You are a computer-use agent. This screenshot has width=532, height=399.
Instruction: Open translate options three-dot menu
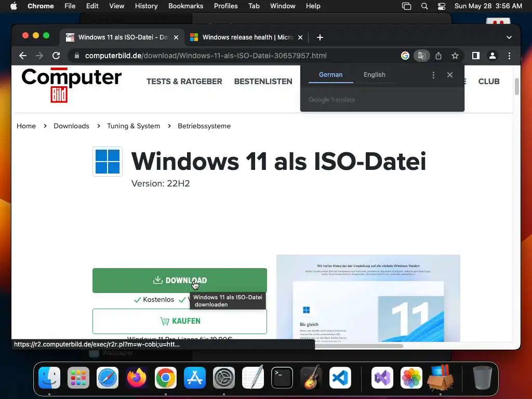pos(433,75)
